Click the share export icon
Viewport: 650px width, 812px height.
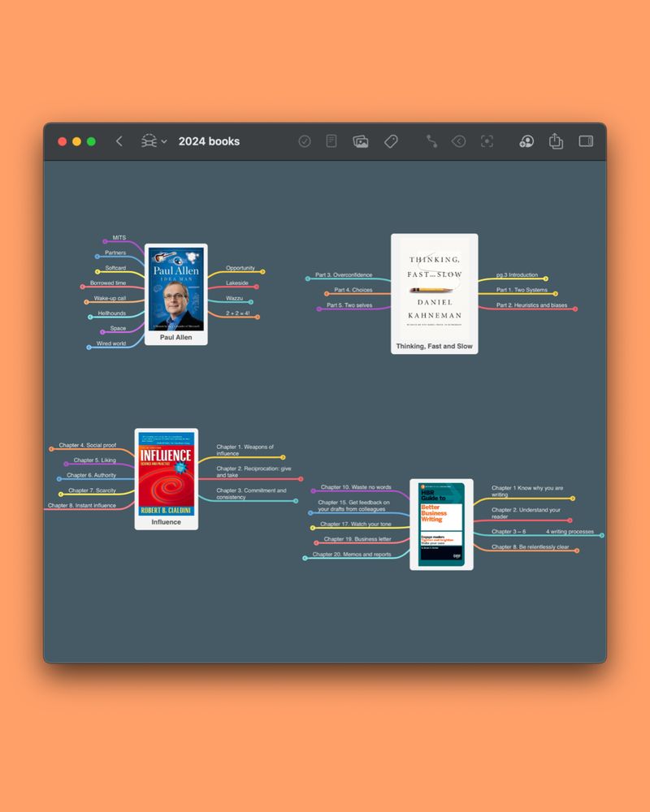coord(556,140)
